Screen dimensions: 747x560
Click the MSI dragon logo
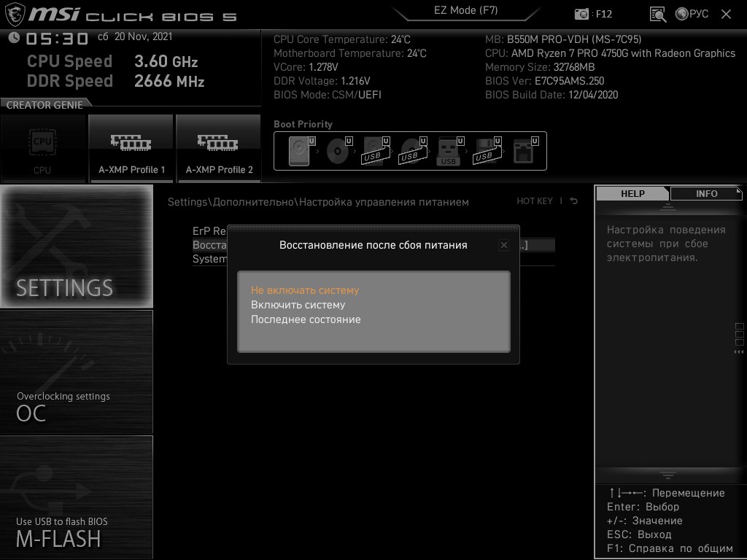pos(14,15)
